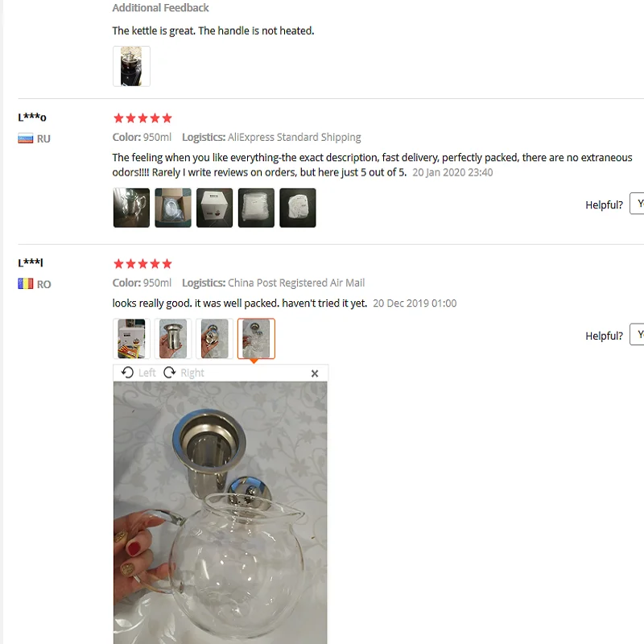644x644 pixels.
Task: Close the enlarged photo viewer
Action: (x=315, y=374)
